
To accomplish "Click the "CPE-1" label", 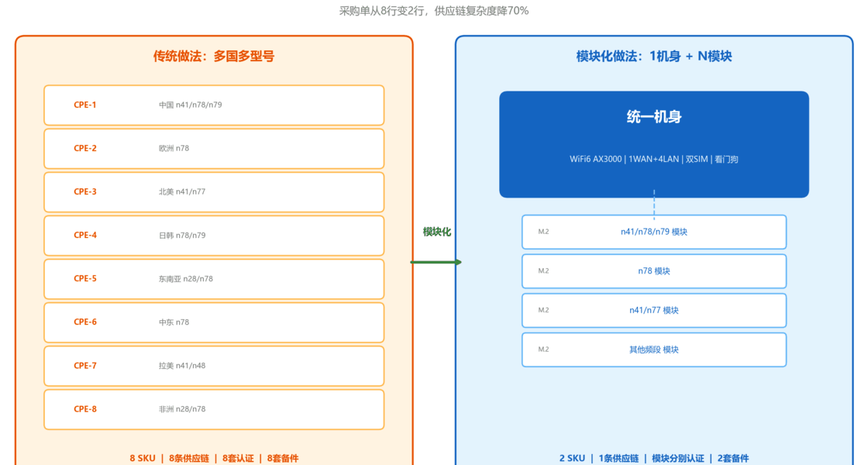I will pos(85,105).
